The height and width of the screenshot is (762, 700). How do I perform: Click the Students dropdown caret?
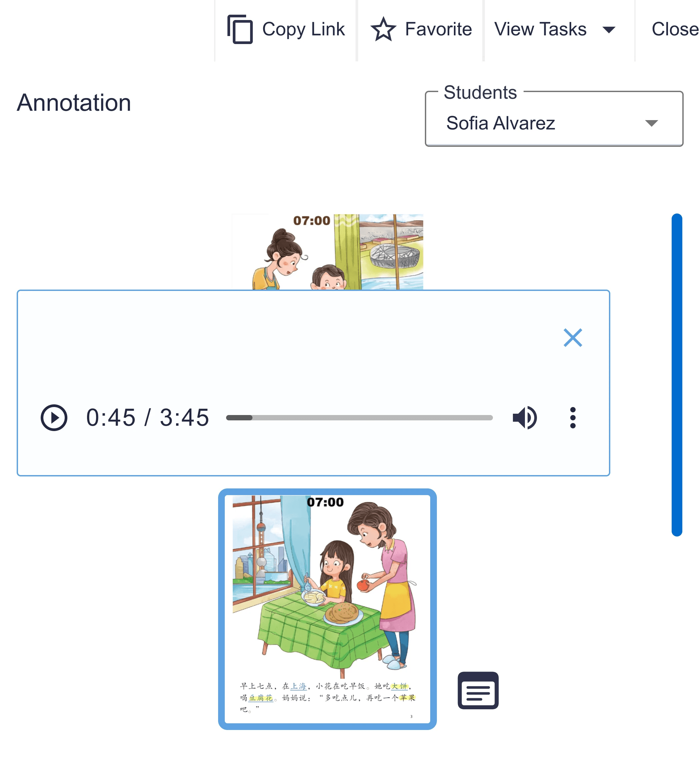[652, 123]
